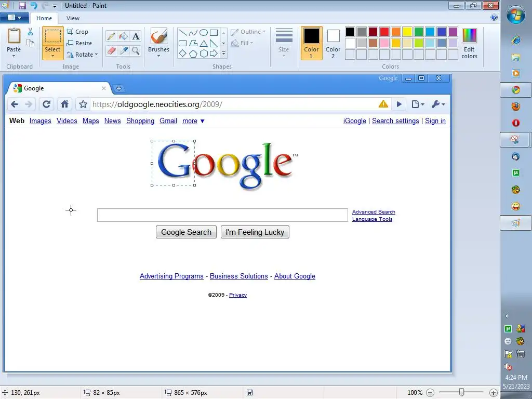
Task: Open Internet Explorer from the taskbar
Action: click(516, 40)
